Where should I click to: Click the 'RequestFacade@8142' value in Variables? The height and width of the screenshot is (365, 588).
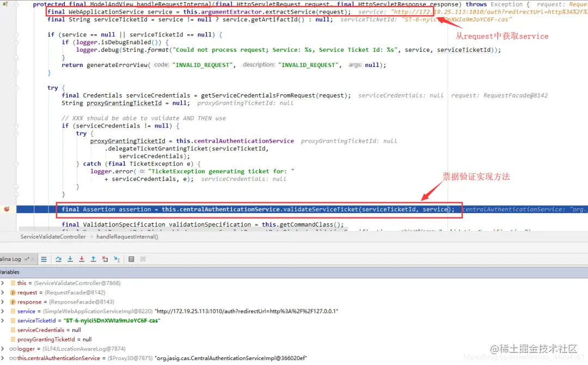click(75, 293)
